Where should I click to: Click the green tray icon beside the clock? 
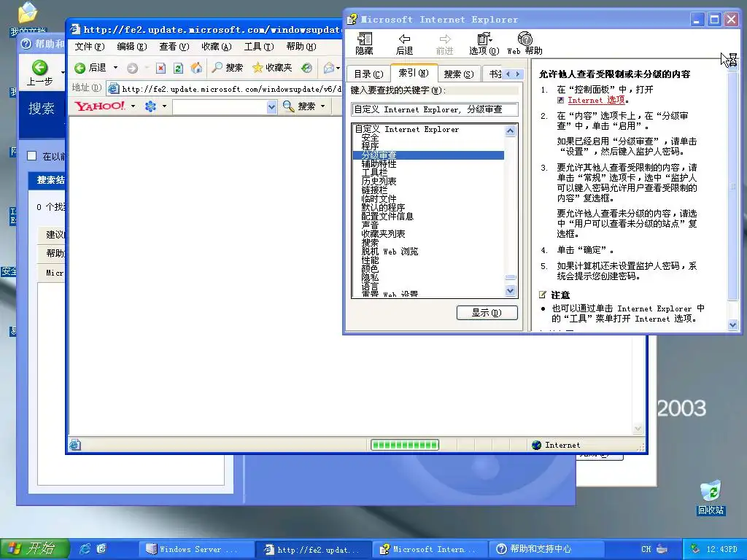pyautogui.click(x=694, y=548)
